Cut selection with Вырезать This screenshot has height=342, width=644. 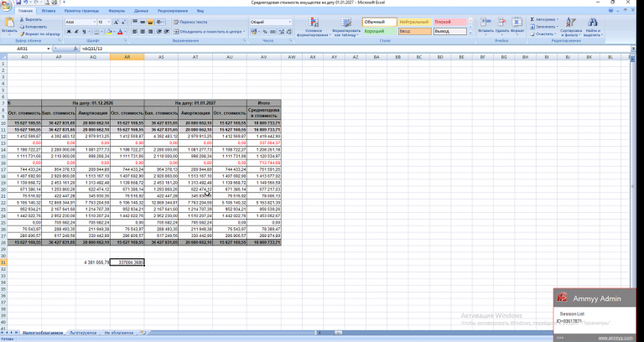[31, 20]
